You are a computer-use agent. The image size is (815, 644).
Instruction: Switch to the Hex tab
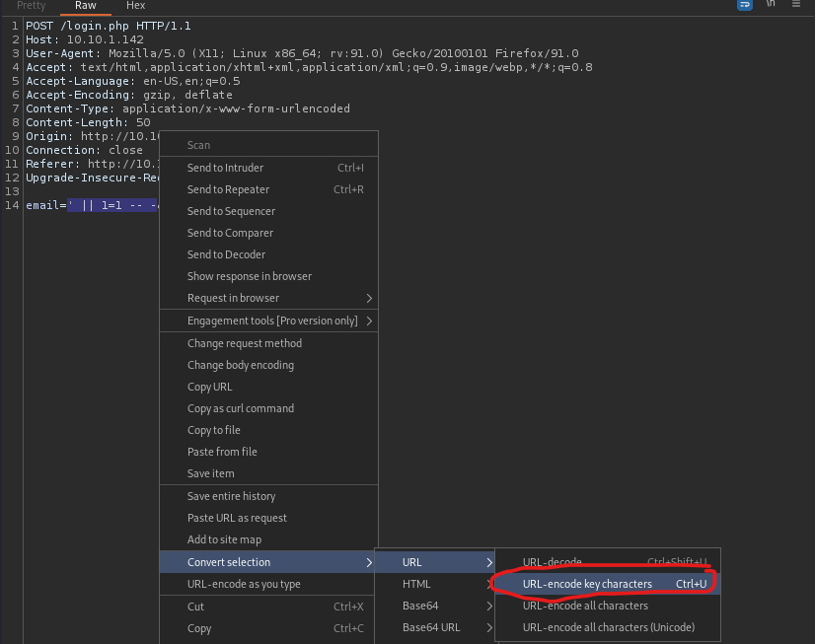click(x=135, y=6)
